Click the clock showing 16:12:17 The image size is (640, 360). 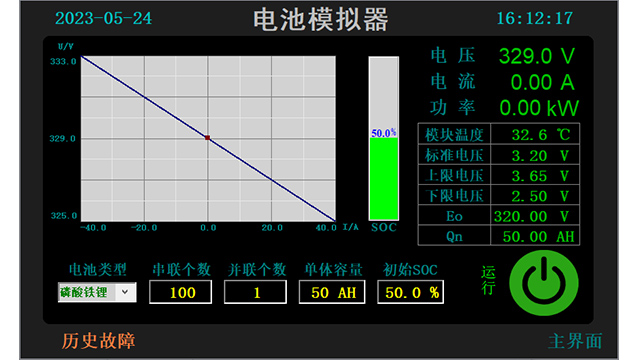click(x=535, y=18)
